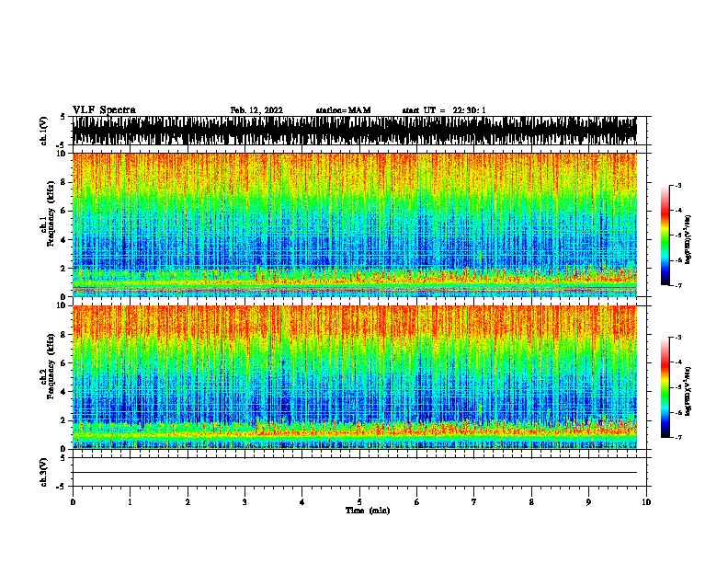Click the time axis tick label "2"

coord(188,502)
